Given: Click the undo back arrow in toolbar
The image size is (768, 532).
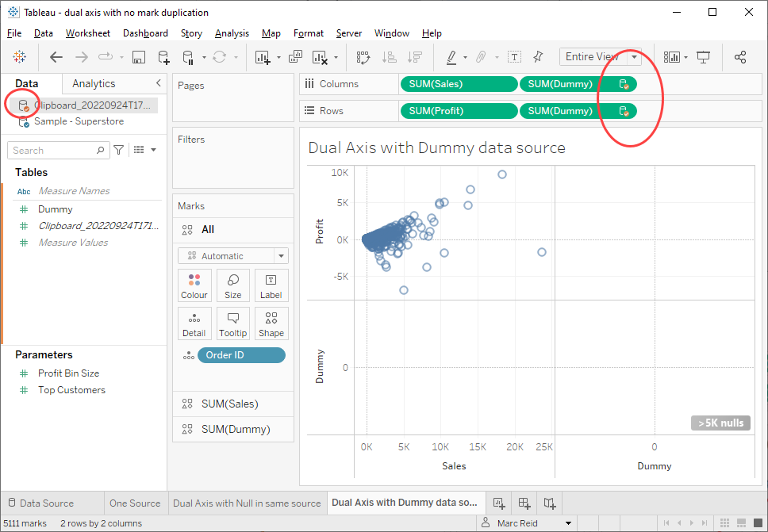Looking at the screenshot, I should pos(56,57).
